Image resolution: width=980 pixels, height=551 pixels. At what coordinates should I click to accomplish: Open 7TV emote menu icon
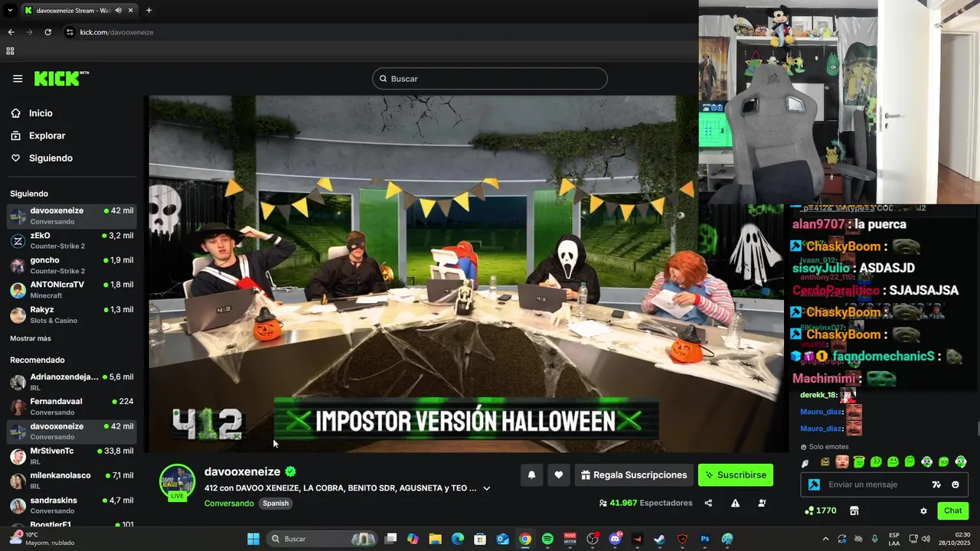[x=936, y=484]
